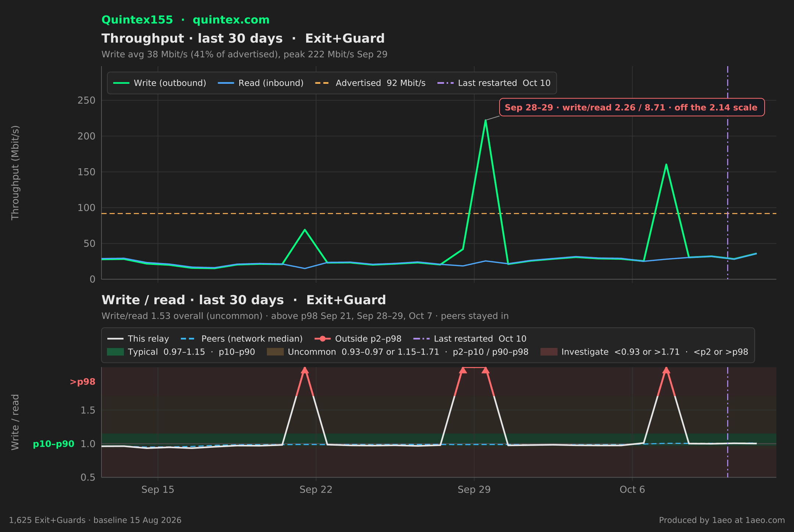The image size is (794, 532).
Task: Click the This relay legend entry
Action: pos(138,339)
